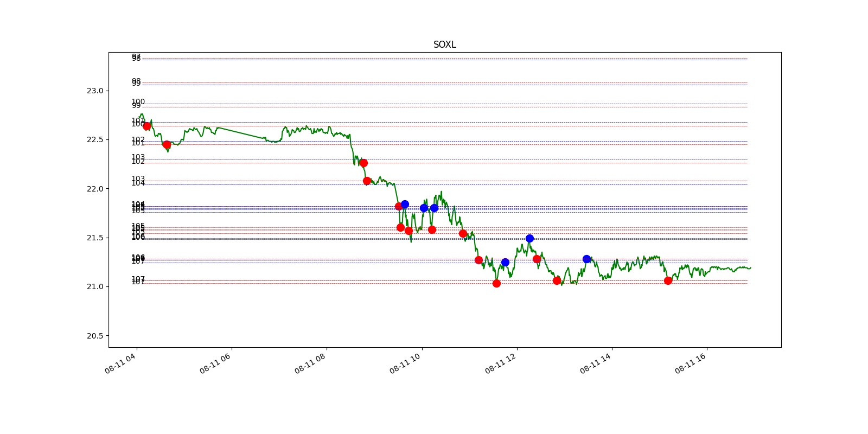868x434 pixels.
Task: Select the 20.5 y-axis tick label
Action: pos(95,336)
